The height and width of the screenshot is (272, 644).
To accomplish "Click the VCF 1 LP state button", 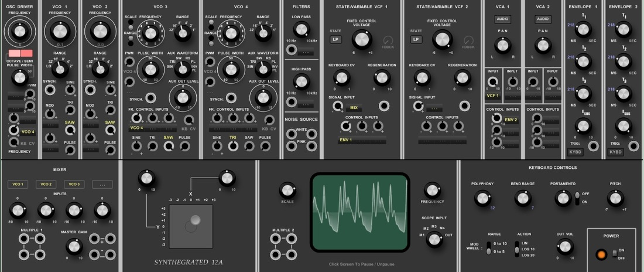I will 335,39.
